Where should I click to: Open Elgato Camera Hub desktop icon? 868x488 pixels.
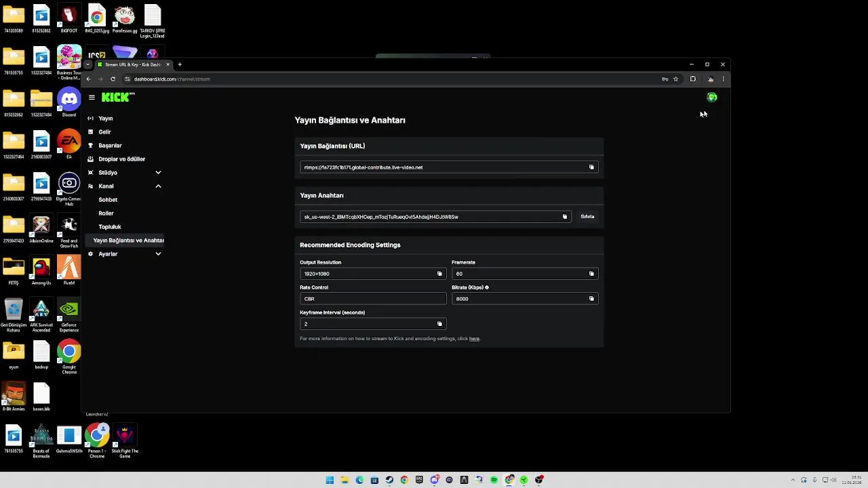[x=69, y=188]
